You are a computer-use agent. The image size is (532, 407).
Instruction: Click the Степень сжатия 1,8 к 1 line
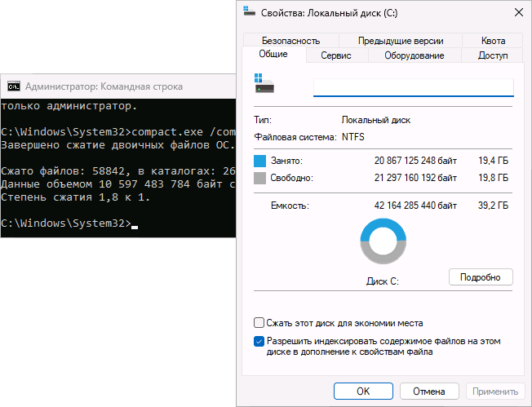click(x=75, y=197)
